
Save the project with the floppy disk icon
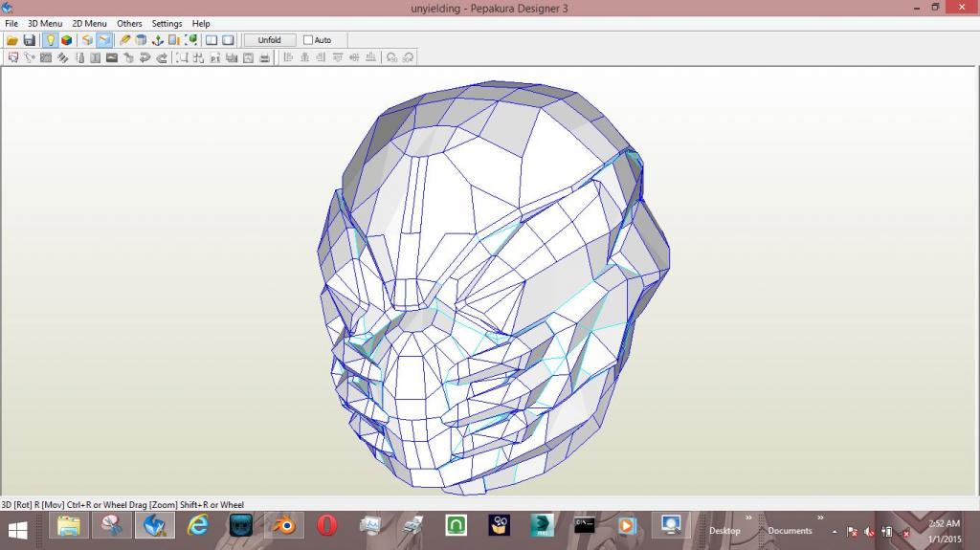pyautogui.click(x=29, y=40)
